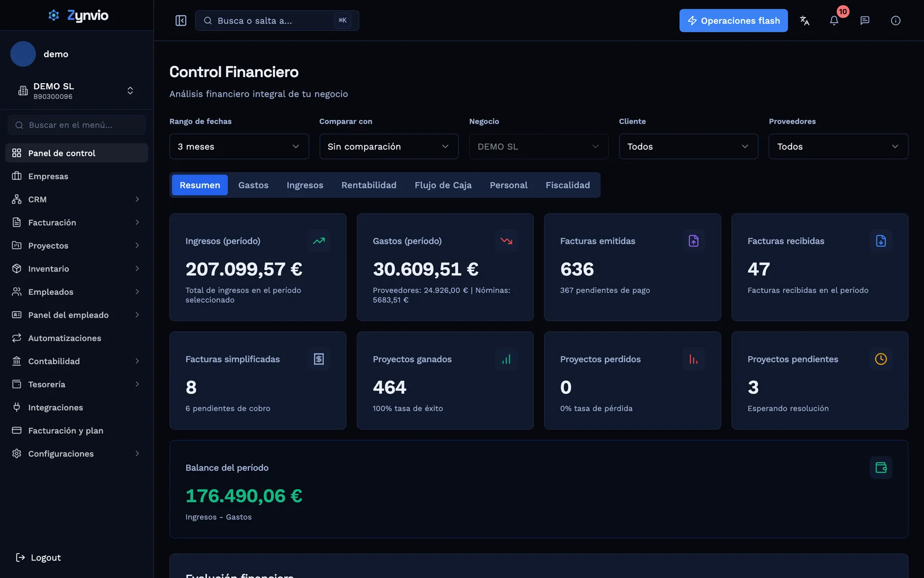Click the wallet icon in Balance del período
This screenshot has width=924, height=578.
coord(881,468)
